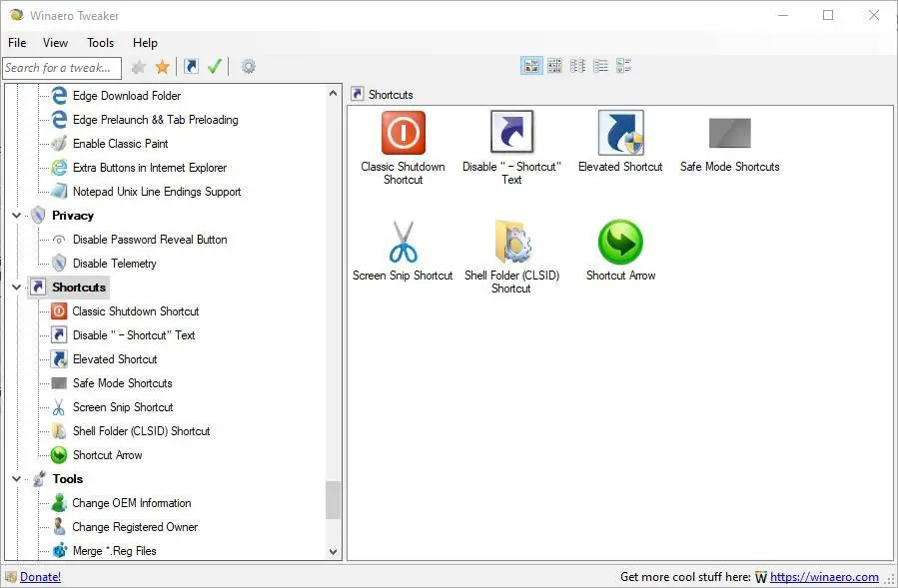Viewport: 898px width, 588px height.
Task: Select Disable "- Shortcut" Text tree item
Action: coord(134,335)
